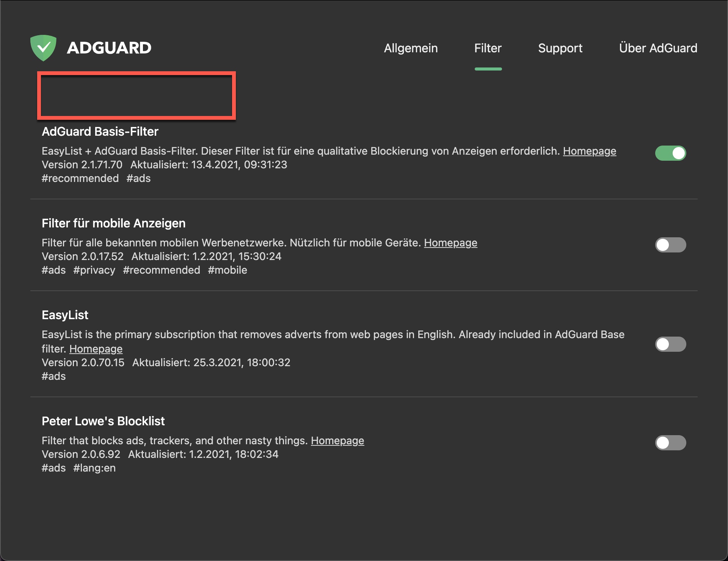Open the Homepage link under EasyList

pos(96,349)
